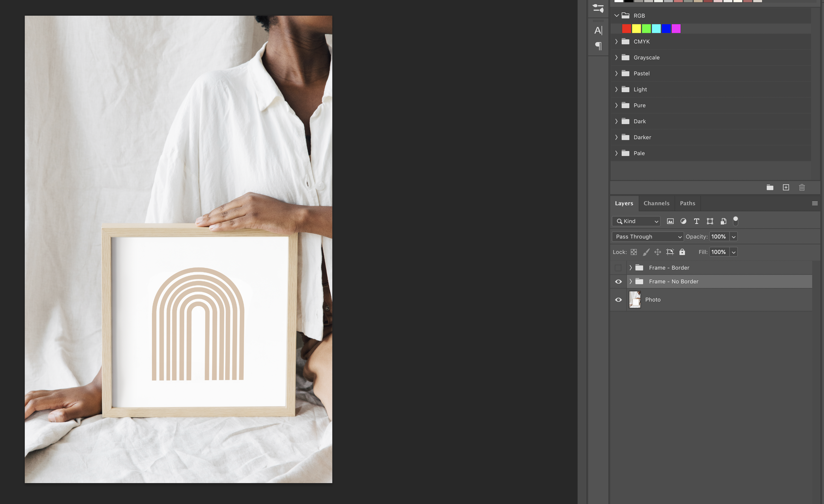Filter layers by type (T) icon
Image resolution: width=824 pixels, height=504 pixels.
[x=696, y=221]
